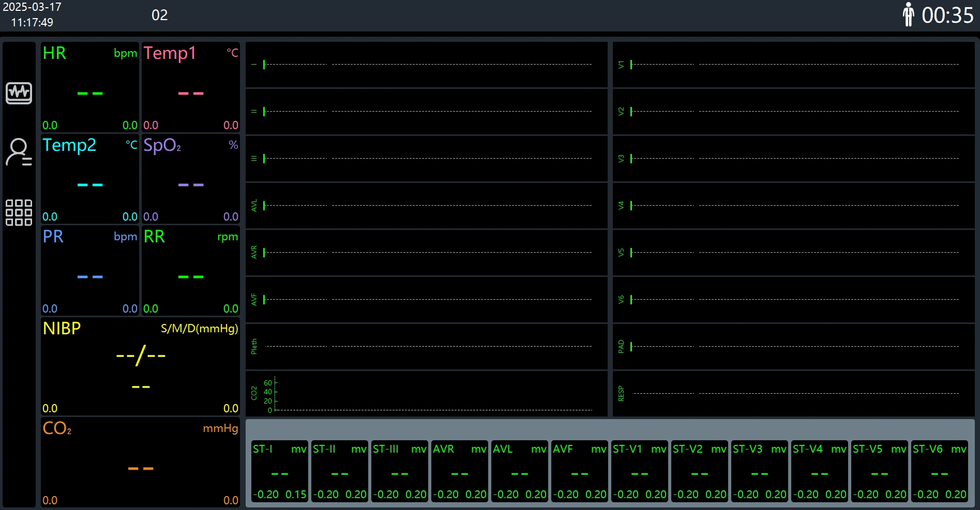Select the CO2 waveform with scale
This screenshot has width=980, height=510.
(427, 394)
